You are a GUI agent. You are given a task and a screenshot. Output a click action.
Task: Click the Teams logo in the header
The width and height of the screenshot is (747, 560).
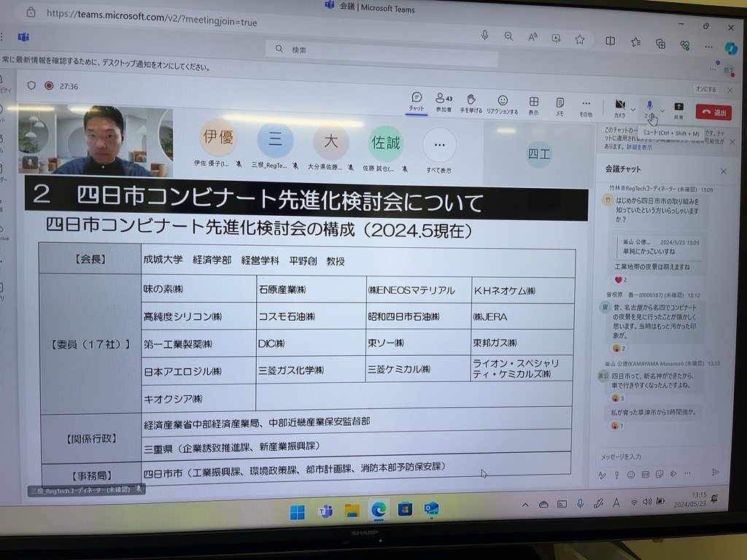click(23, 36)
